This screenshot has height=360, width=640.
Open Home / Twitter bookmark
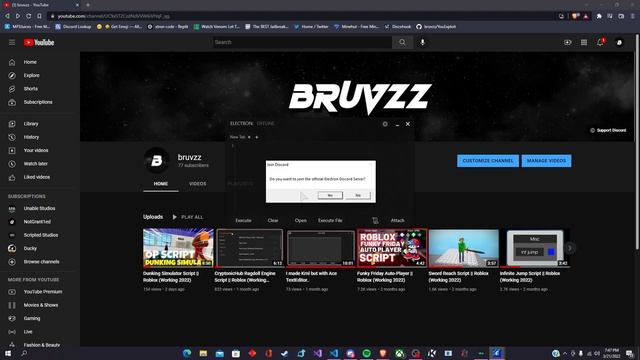[311, 27]
